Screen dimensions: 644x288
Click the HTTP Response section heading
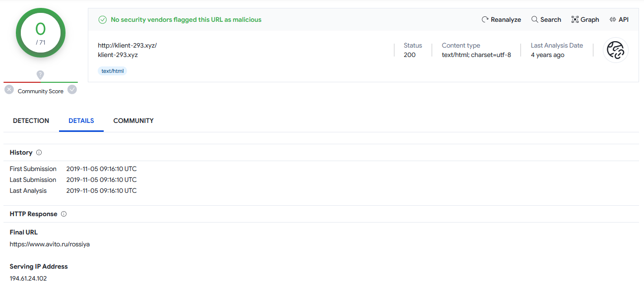[34, 214]
